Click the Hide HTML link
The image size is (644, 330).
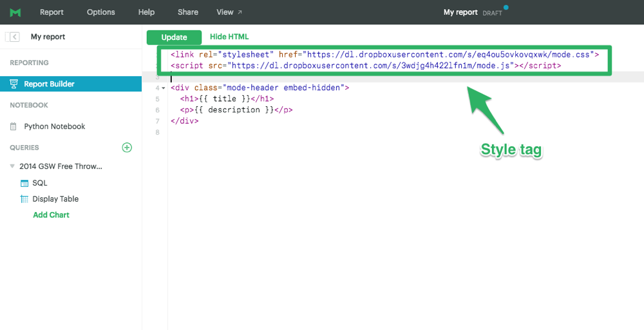tap(229, 37)
